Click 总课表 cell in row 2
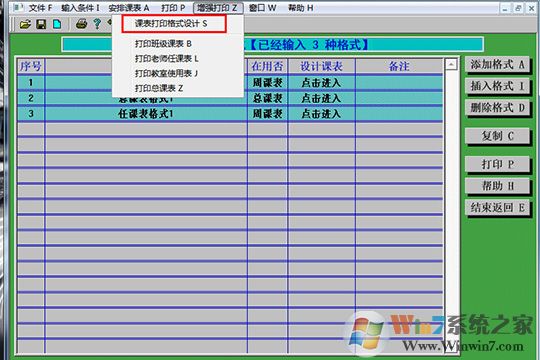540x360 pixels. coord(268,98)
